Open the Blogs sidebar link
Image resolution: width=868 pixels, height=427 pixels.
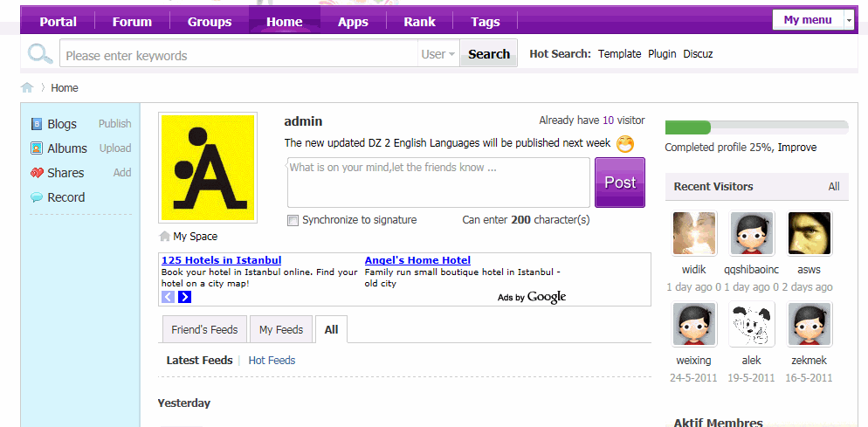click(x=62, y=125)
